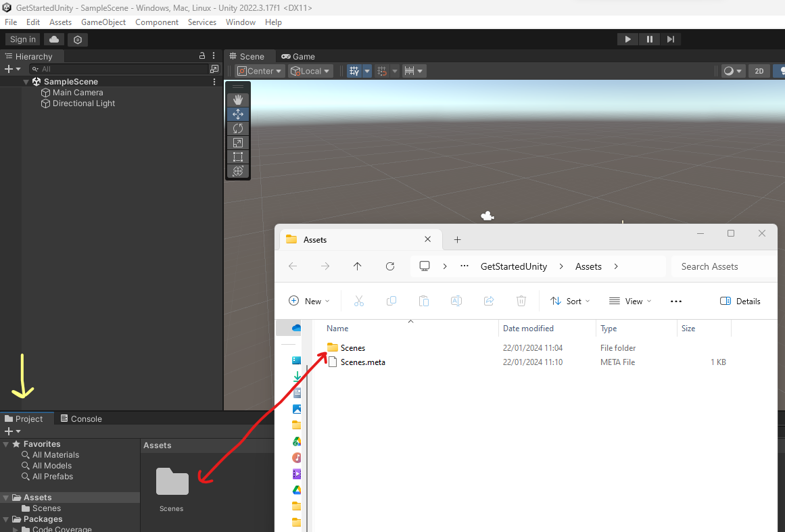Toggle 2D view mode in Scene
The image size is (785, 532).
(759, 71)
